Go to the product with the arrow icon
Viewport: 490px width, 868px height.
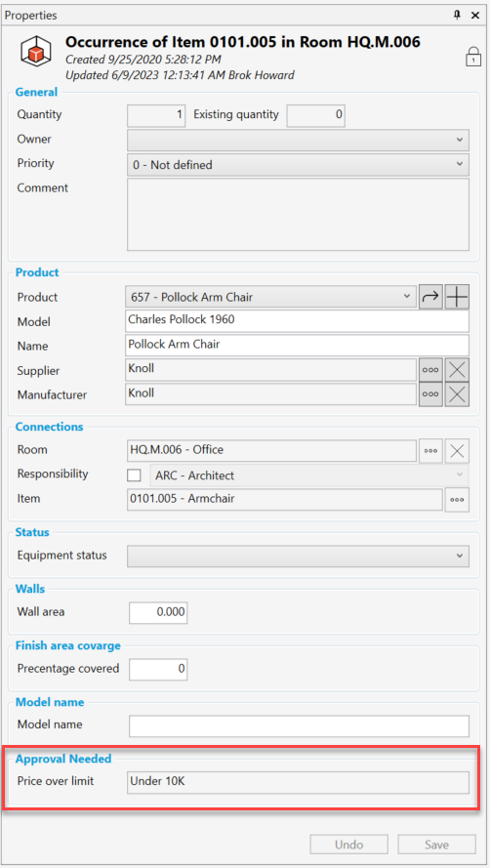coord(430,297)
